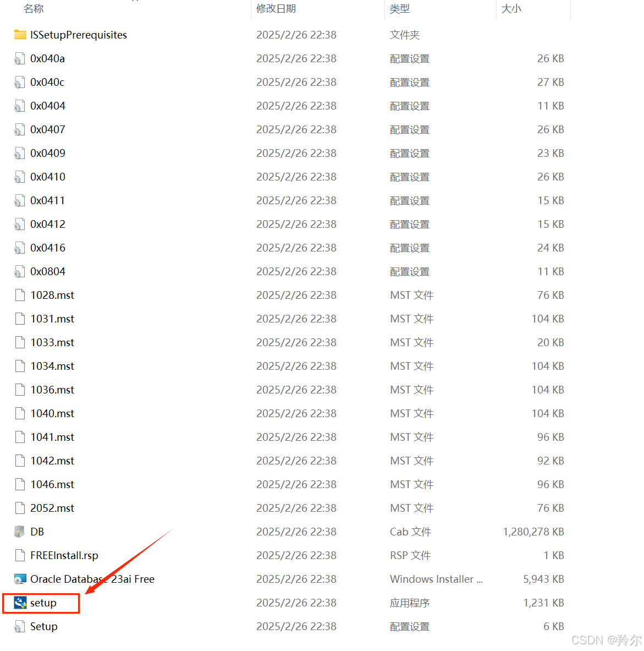The height and width of the screenshot is (651, 644).
Task: Click the FREEInstall.rsp file icon
Action: pos(20,555)
